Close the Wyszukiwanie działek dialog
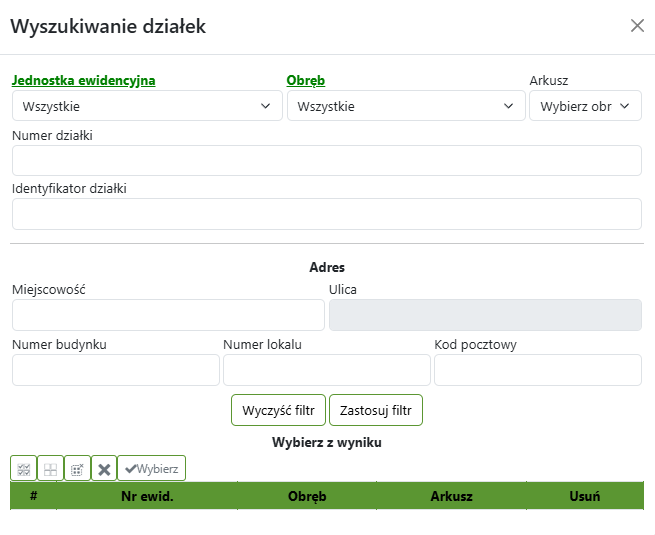Screen dimensions: 655x535 click(637, 26)
